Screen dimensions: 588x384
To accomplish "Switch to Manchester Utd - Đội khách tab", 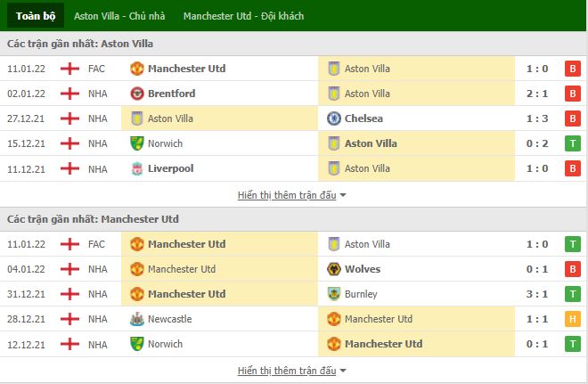I will click(x=243, y=16).
